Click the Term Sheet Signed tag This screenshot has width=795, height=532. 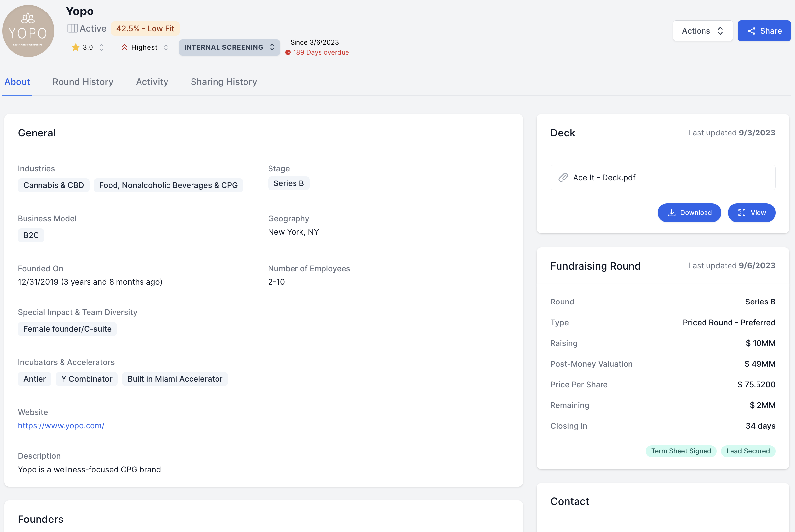(680, 451)
